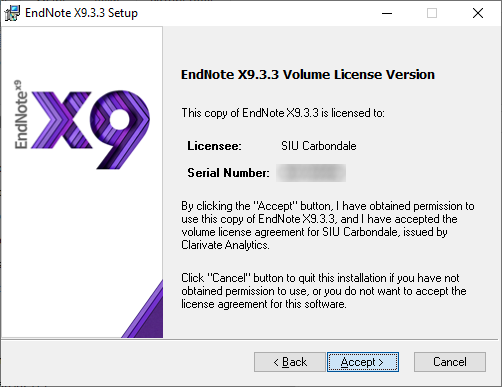Cancel the EndNote installation
502x387 pixels.
click(450, 362)
